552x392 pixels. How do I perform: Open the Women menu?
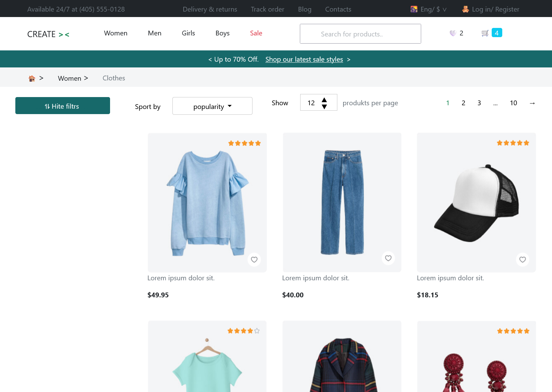point(116,33)
